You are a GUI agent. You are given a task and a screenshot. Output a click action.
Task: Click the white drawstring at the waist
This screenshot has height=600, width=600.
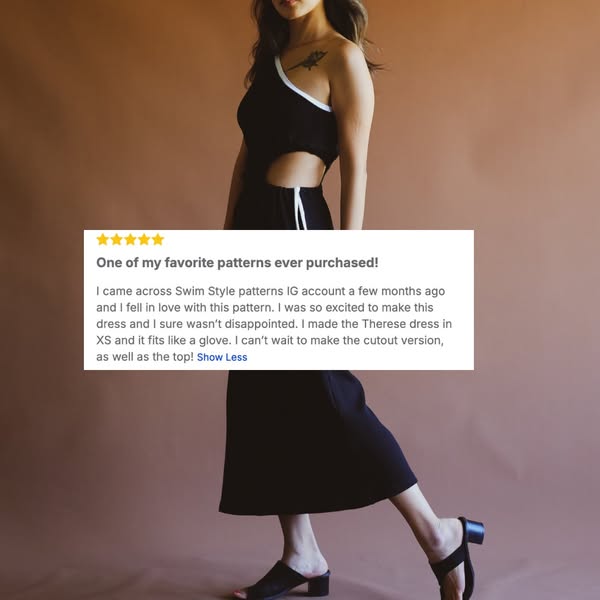[x=301, y=208]
